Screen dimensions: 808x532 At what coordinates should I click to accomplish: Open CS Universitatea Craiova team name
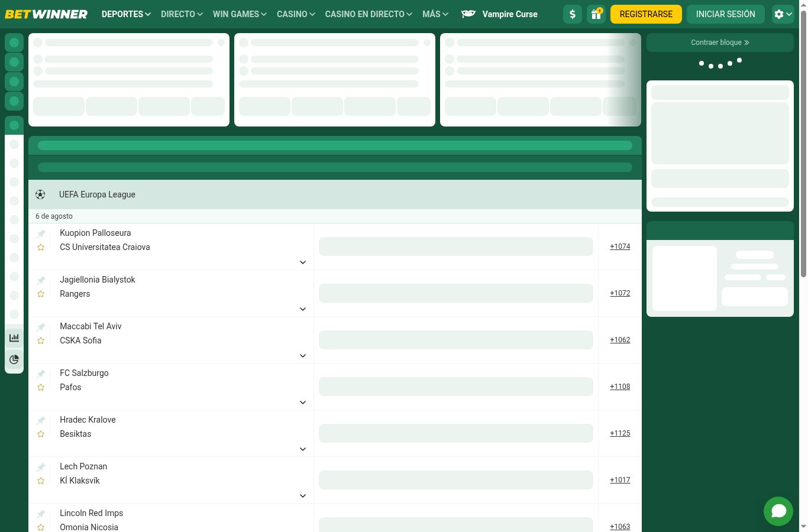[105, 247]
